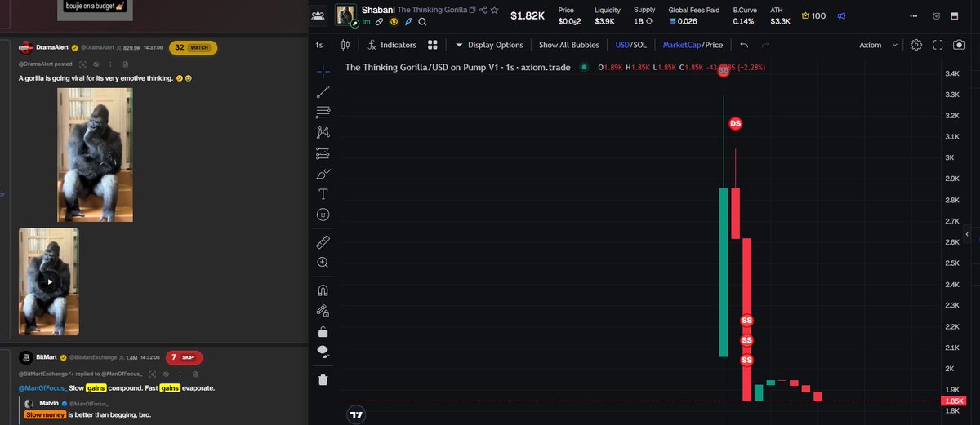980x425 pixels.
Task: Open the BitMart post three-dot menu
Action: [x=179, y=373]
